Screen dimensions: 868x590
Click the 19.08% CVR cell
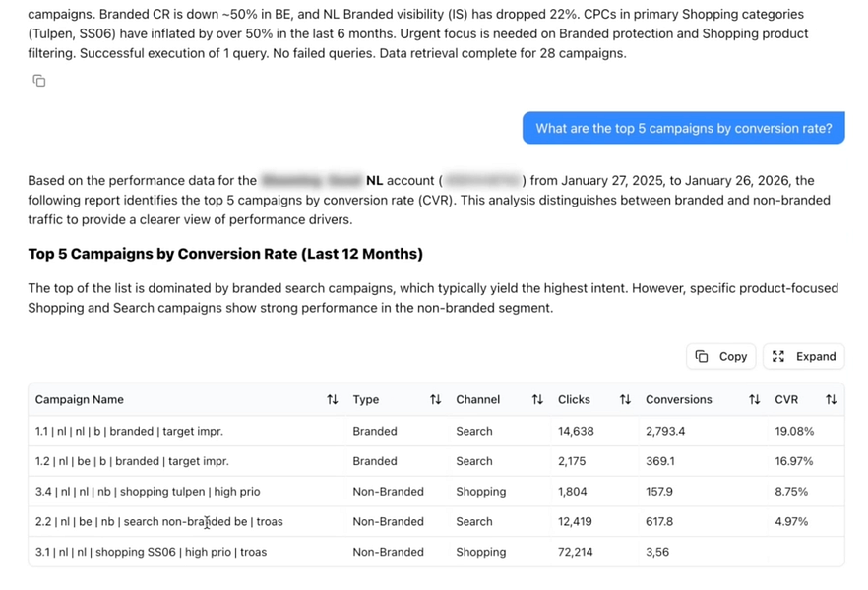794,431
